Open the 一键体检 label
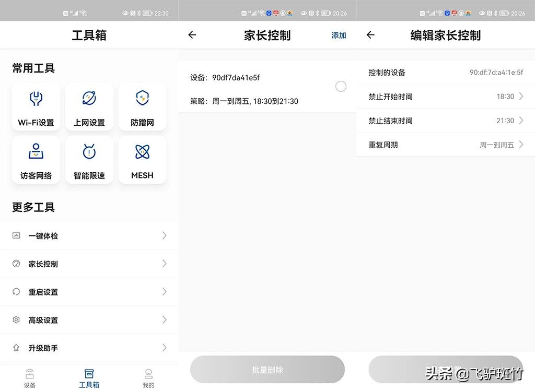Screen dimensions: 535x392 [x=43, y=236]
